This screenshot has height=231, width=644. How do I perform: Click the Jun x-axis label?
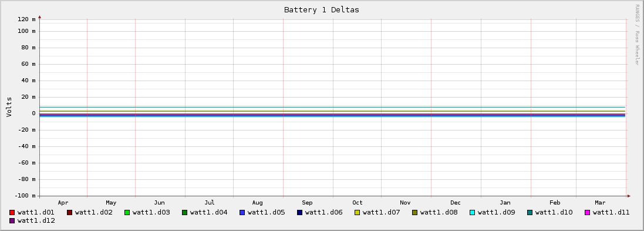pos(159,203)
